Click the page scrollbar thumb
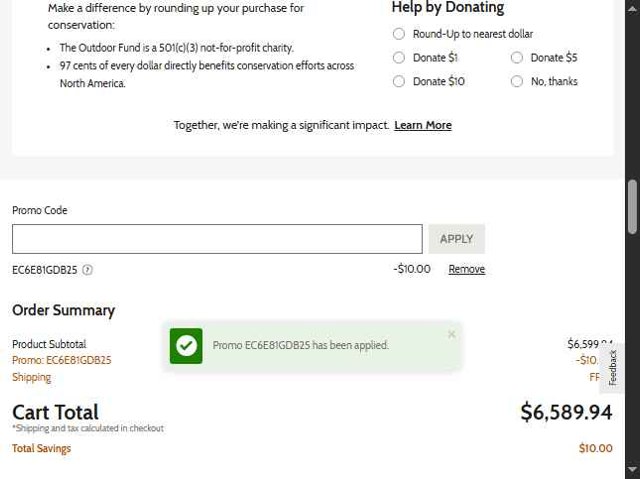 click(x=632, y=206)
